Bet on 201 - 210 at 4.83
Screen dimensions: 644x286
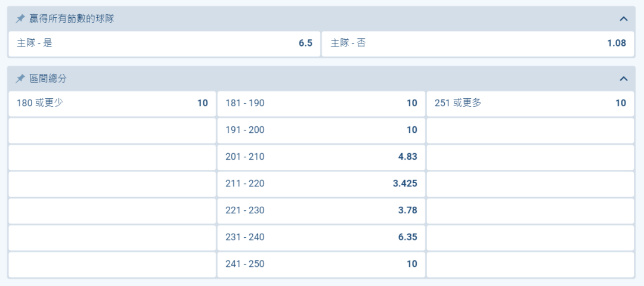321,157
